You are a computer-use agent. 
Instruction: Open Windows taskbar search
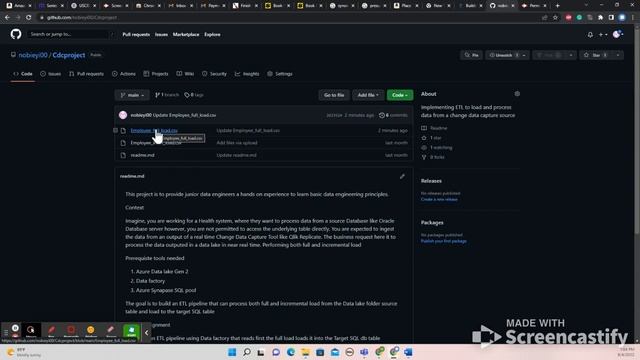click(x=247, y=352)
